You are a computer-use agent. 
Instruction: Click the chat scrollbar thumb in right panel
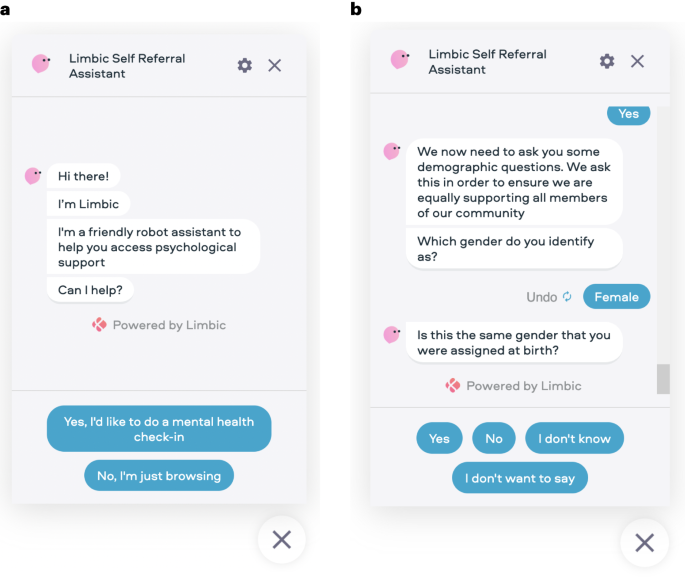pos(663,379)
